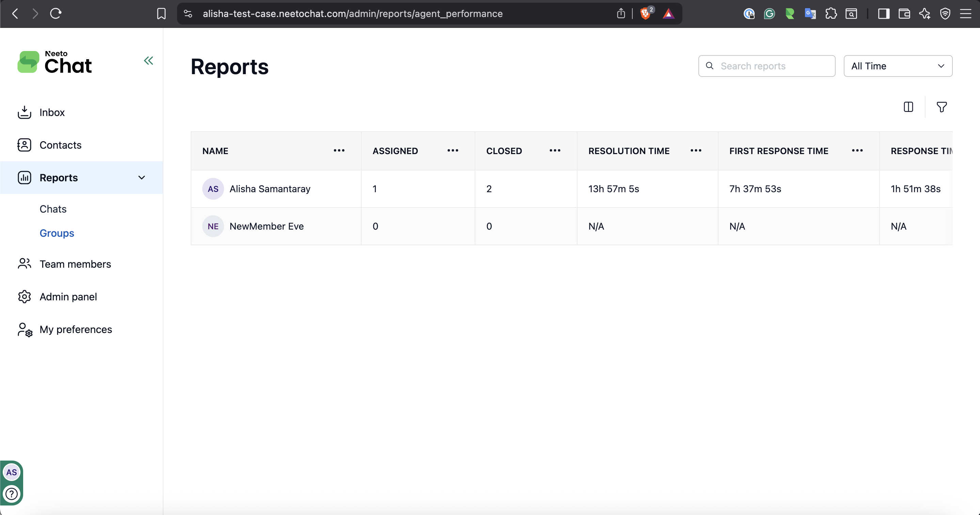Screen dimensions: 980x515
Task: Open Alisha Samantaray agent row
Action: tap(269, 189)
